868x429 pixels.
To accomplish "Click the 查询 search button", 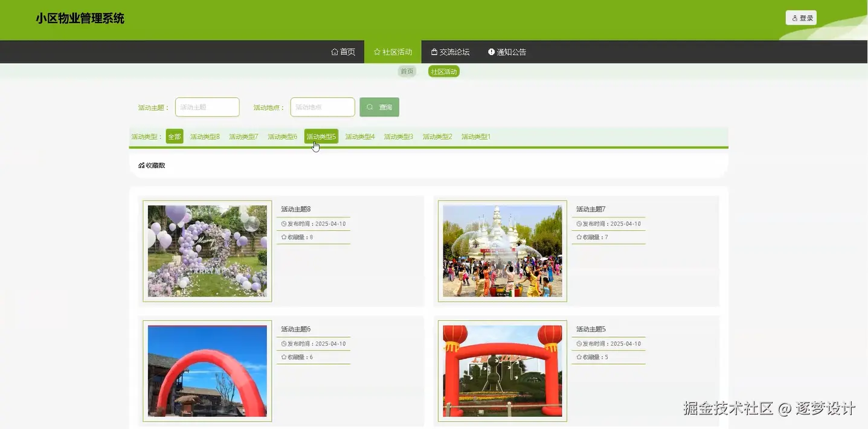I will pos(379,107).
